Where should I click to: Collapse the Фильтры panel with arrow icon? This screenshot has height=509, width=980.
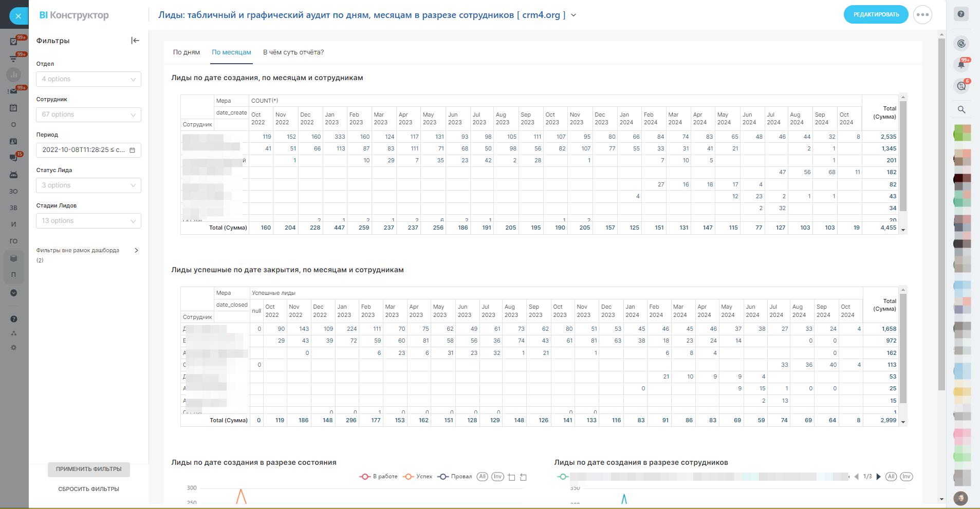[135, 41]
